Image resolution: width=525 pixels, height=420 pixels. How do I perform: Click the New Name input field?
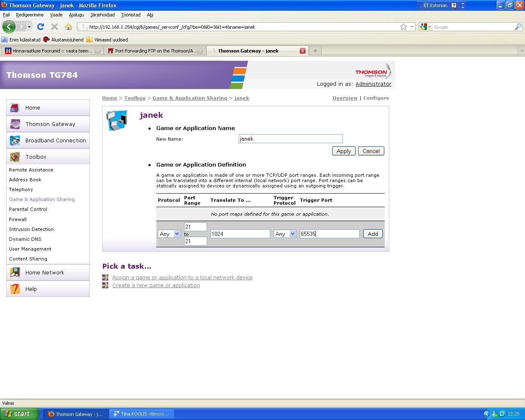click(x=290, y=139)
